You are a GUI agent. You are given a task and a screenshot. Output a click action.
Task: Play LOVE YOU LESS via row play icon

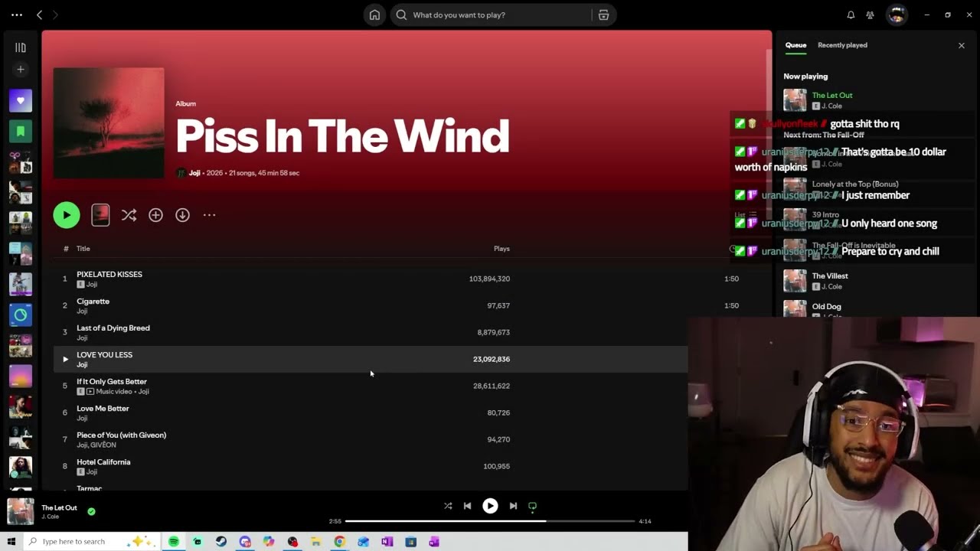click(65, 359)
